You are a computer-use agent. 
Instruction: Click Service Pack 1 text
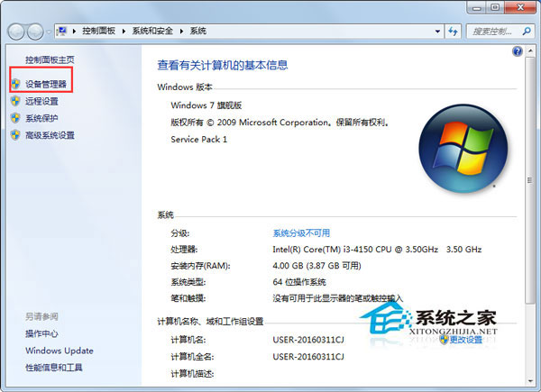pos(198,140)
